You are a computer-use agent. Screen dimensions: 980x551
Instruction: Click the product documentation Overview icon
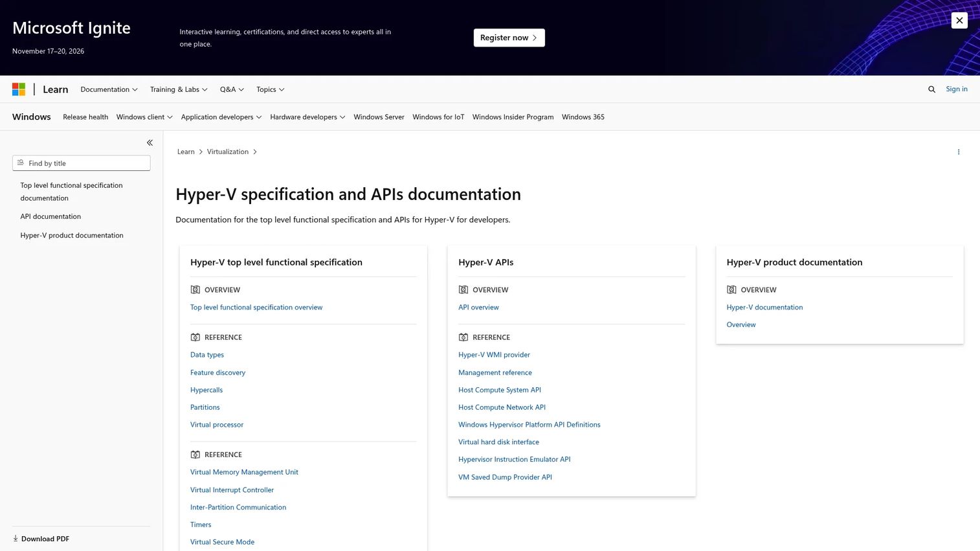click(731, 289)
